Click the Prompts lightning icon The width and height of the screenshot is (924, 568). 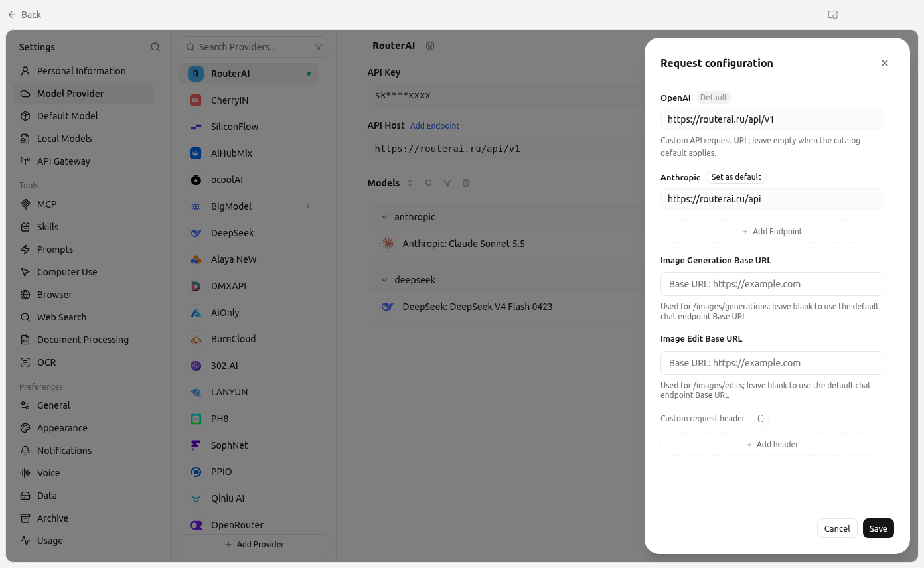click(x=25, y=249)
